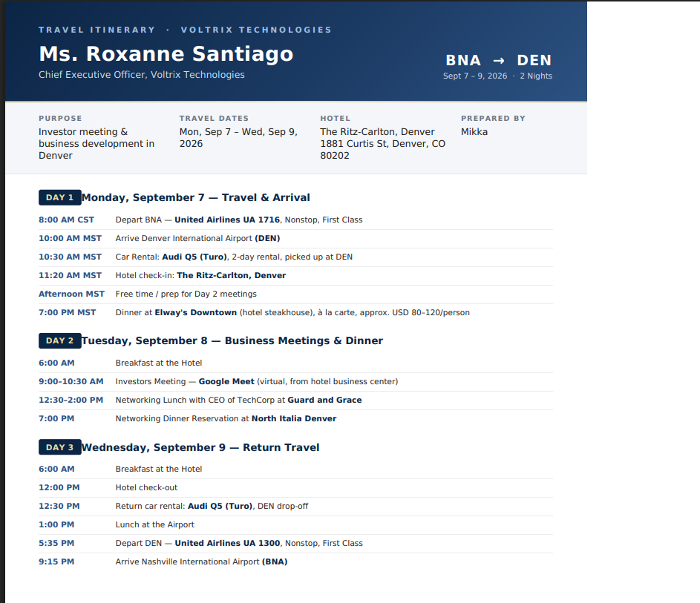Click North Italia Denver reservation
This screenshot has width=700, height=603.
[294, 419]
